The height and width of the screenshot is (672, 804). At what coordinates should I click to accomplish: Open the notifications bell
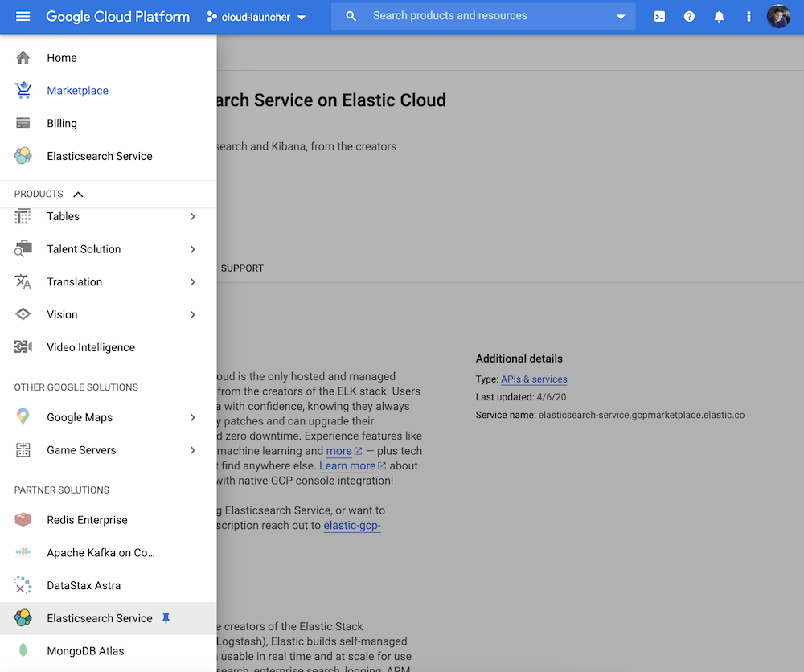(719, 16)
